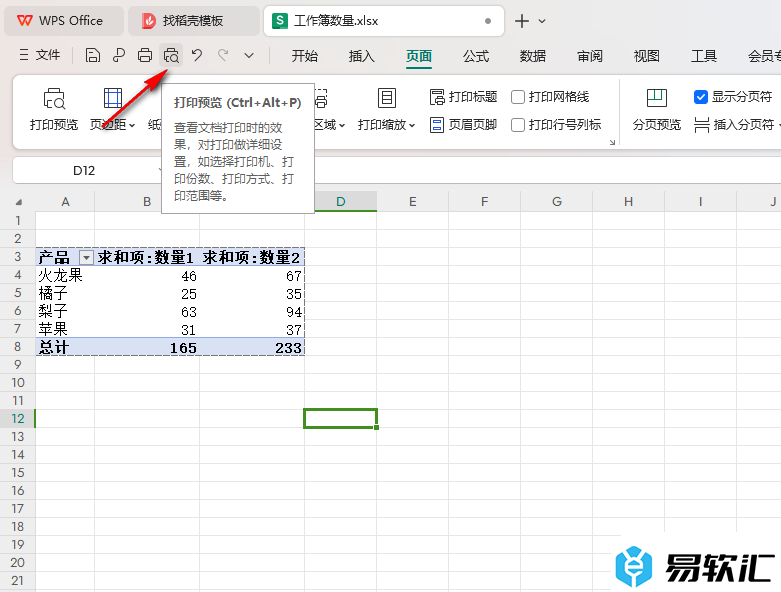Image resolution: width=781 pixels, height=592 pixels.
Task: Open the 产品 pivot filter dropdown
Action: [86, 257]
